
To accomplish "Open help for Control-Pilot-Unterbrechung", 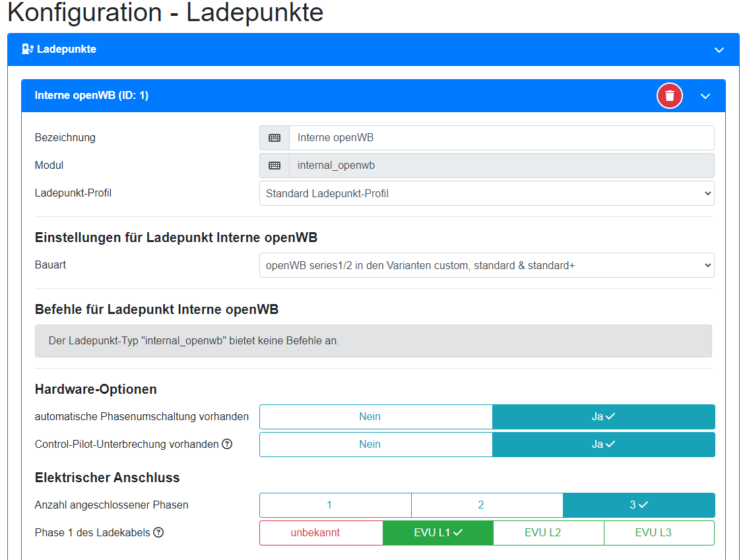I will (227, 444).
